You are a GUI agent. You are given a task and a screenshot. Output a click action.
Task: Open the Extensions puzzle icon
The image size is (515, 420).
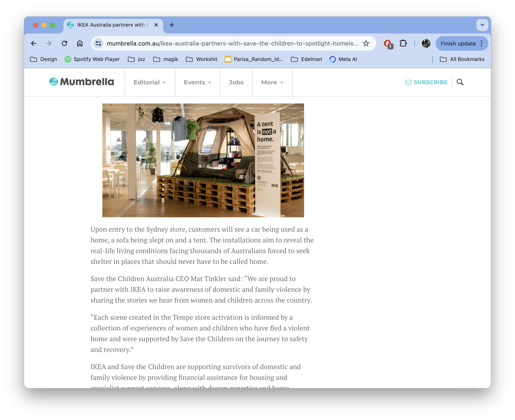tap(403, 44)
